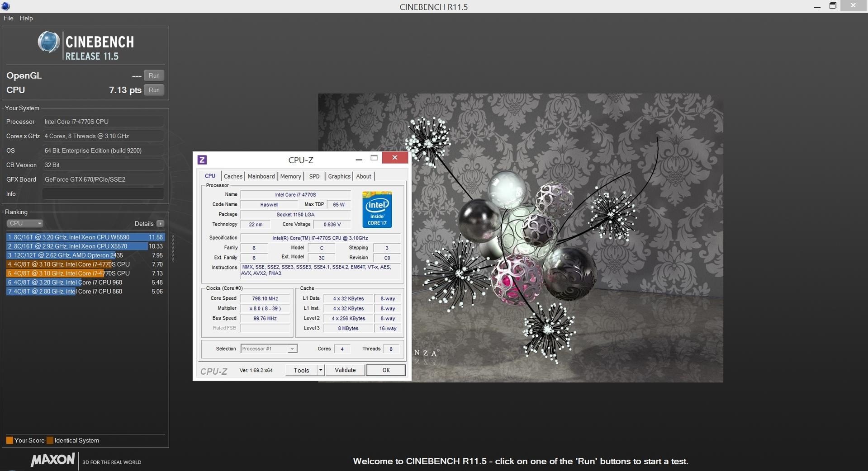Switch to the Memory tab in CPU-Z
The image size is (868, 471).
click(x=290, y=176)
